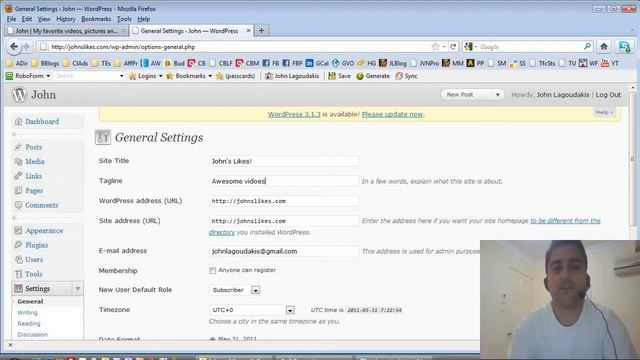Switch to the John My favorite videos tab

point(67,31)
